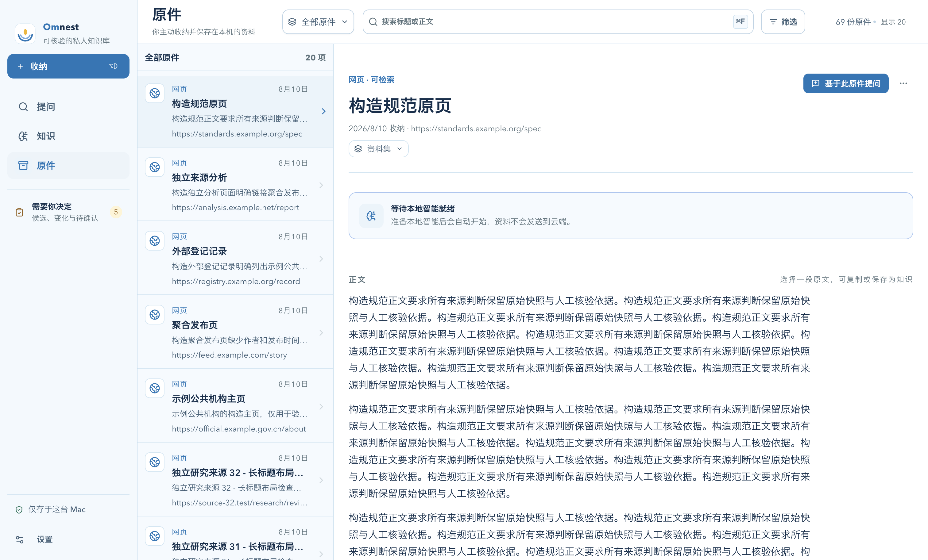Click the 网页 · 可检索 label
928x560 pixels.
coord(371,79)
